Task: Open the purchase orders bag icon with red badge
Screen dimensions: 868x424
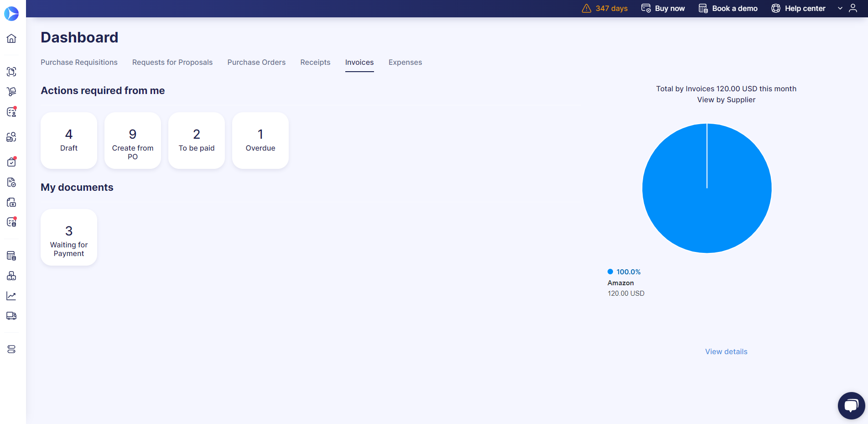Action: click(x=11, y=162)
